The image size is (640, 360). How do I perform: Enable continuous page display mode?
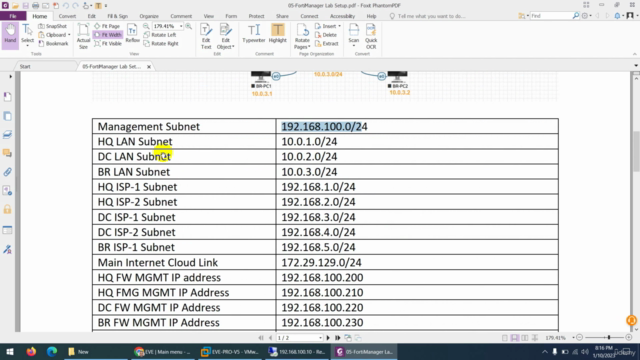(x=515, y=338)
